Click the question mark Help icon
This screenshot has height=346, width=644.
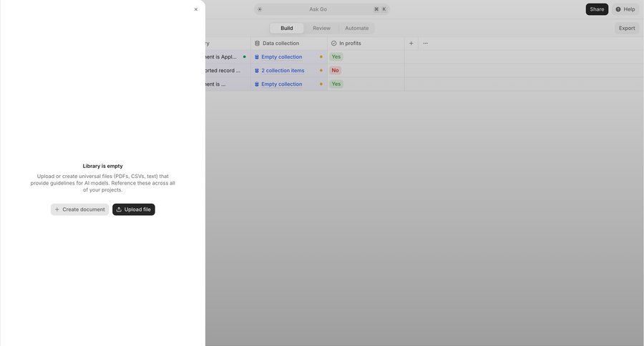pyautogui.click(x=618, y=9)
